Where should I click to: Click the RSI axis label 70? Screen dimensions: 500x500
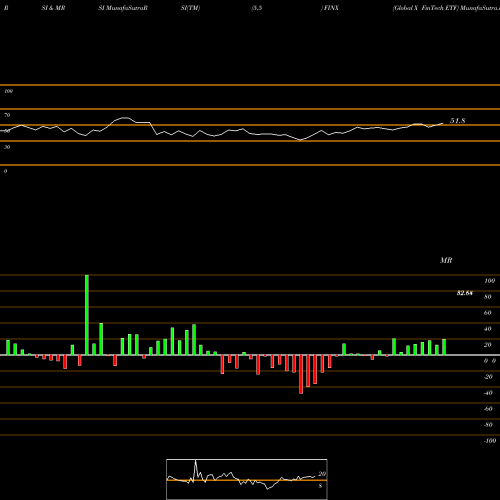(7, 115)
